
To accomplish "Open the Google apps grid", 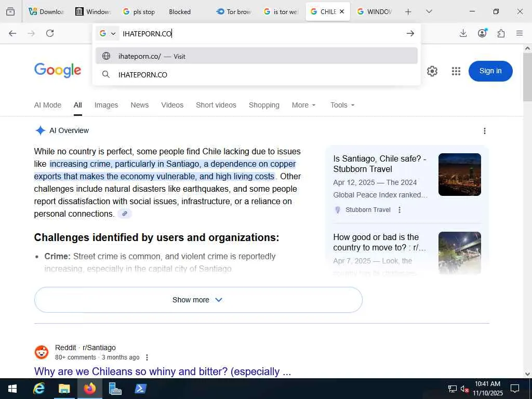I will [x=456, y=71].
